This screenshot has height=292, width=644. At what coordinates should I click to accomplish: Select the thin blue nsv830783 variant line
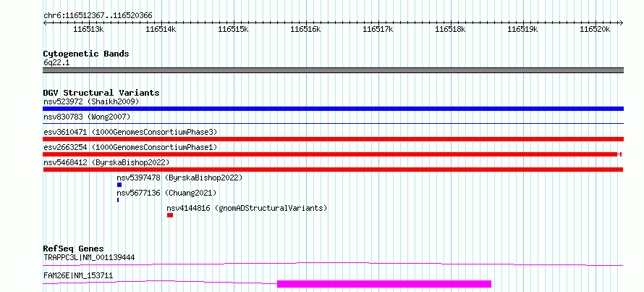(x=333, y=123)
